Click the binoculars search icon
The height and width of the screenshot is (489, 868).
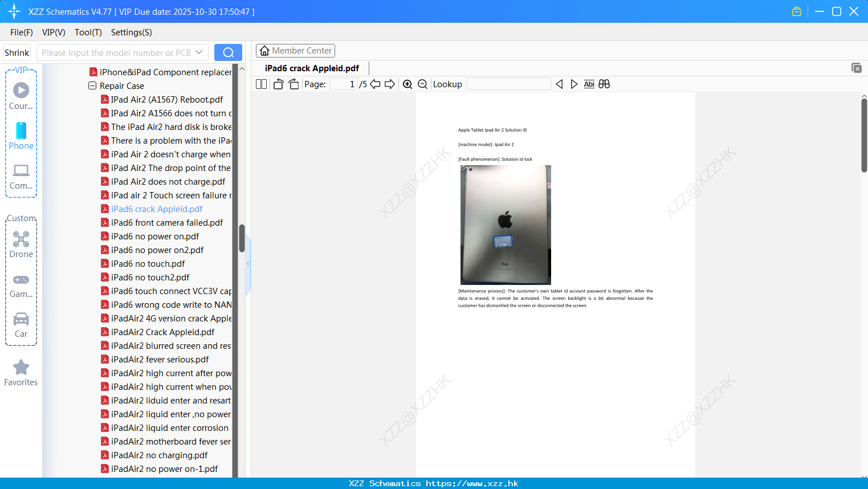point(604,84)
